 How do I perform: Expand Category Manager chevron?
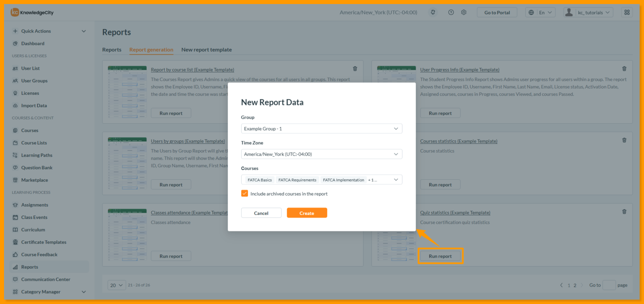[84, 292]
